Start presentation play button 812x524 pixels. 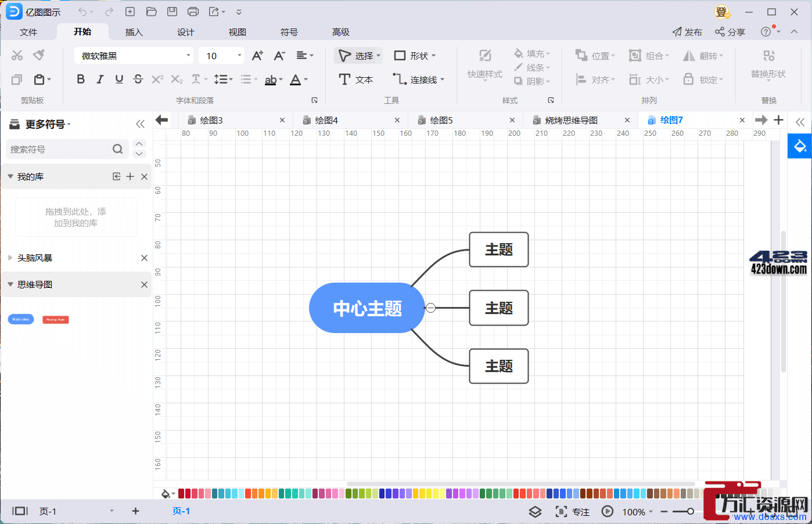point(608,511)
